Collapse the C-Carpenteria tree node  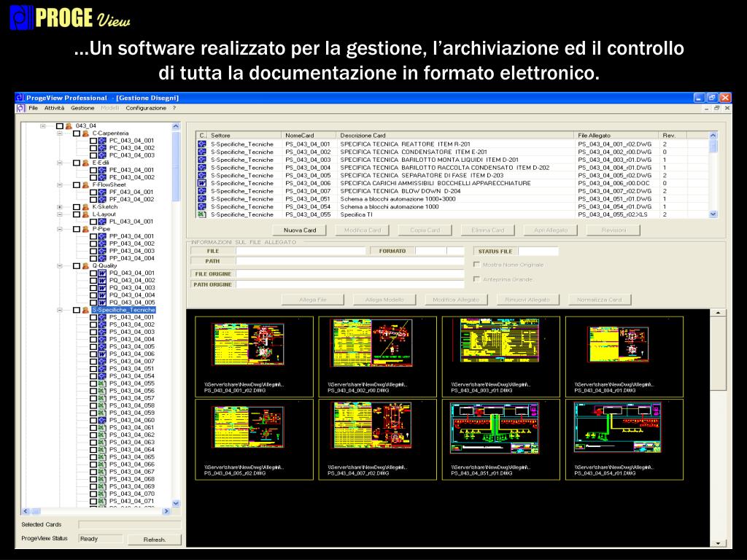pyautogui.click(x=60, y=133)
